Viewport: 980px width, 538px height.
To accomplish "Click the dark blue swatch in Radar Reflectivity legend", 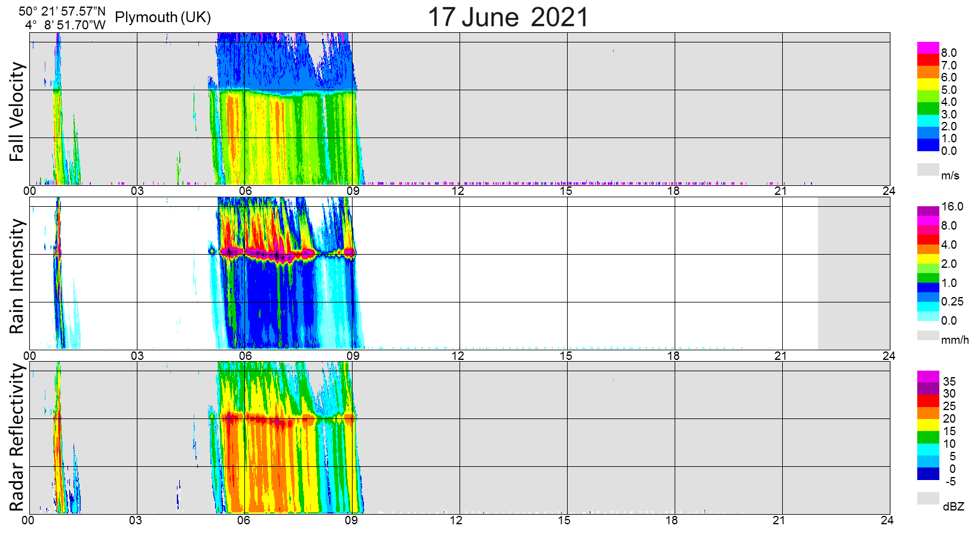I will 928,474.
